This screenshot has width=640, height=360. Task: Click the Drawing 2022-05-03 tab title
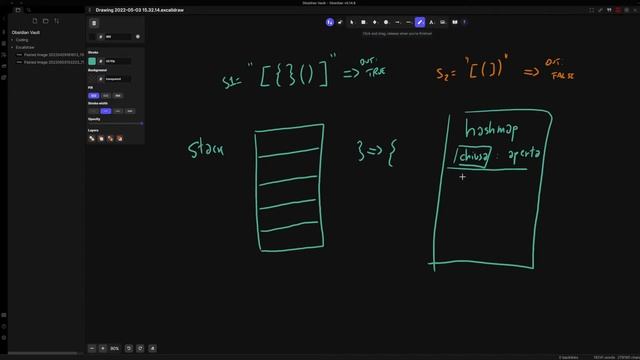(x=140, y=10)
